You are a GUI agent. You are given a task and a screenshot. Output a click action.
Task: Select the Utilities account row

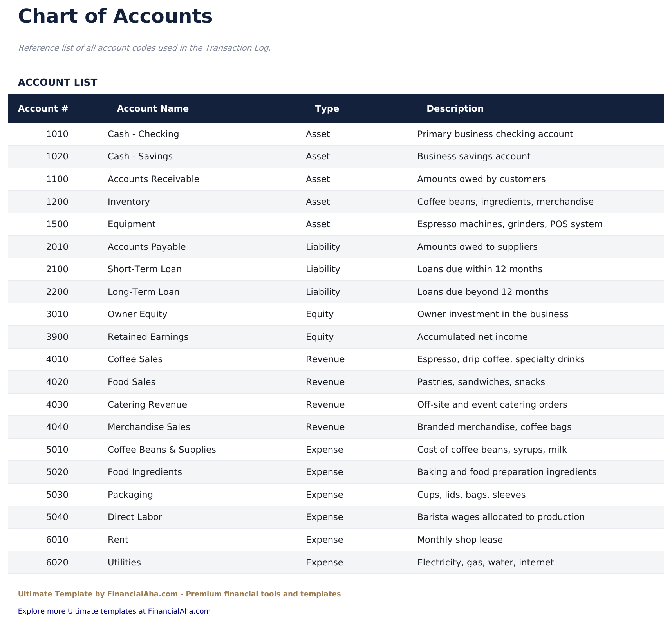click(x=124, y=562)
